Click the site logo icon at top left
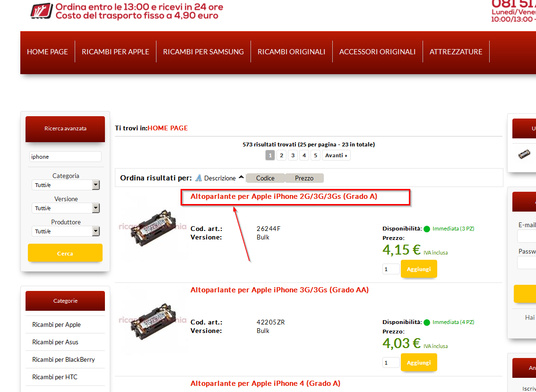Screen dimensions: 536x392 point(42,11)
